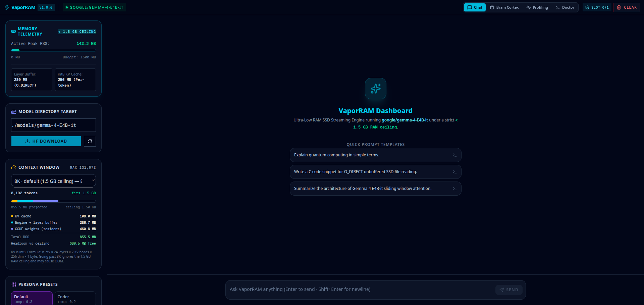Screen dimensions: 644x305
Task: Click the arrow icon on the quantum computing template
Action: pyautogui.click(x=454, y=155)
